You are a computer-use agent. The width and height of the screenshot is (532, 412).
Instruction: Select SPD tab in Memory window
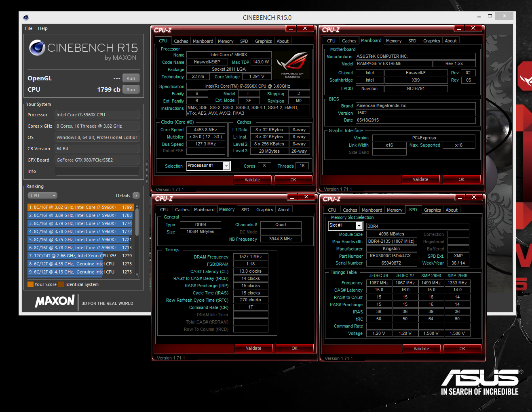[245, 210]
